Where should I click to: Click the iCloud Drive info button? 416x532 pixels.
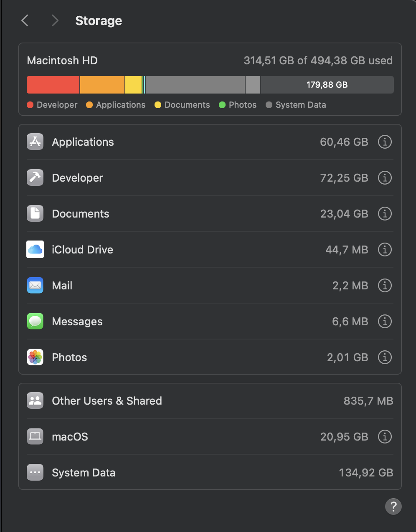click(x=385, y=250)
